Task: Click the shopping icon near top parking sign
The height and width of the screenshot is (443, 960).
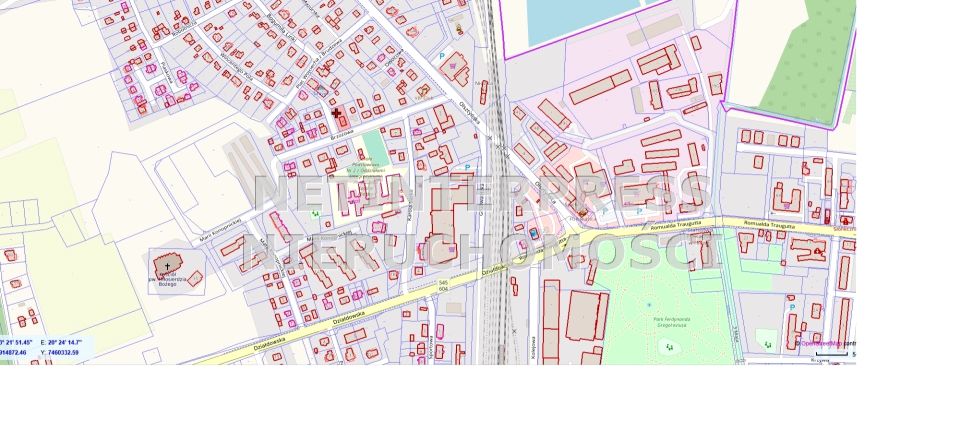Action: coord(458,69)
